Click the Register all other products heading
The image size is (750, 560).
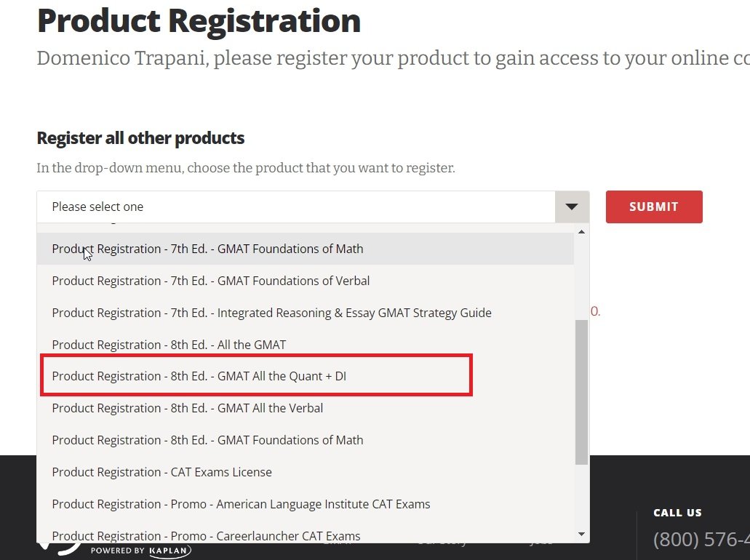pos(140,137)
